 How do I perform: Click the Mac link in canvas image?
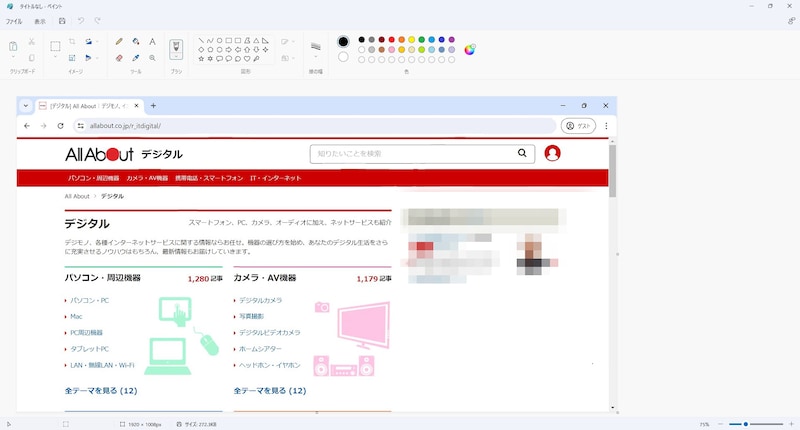click(76, 316)
